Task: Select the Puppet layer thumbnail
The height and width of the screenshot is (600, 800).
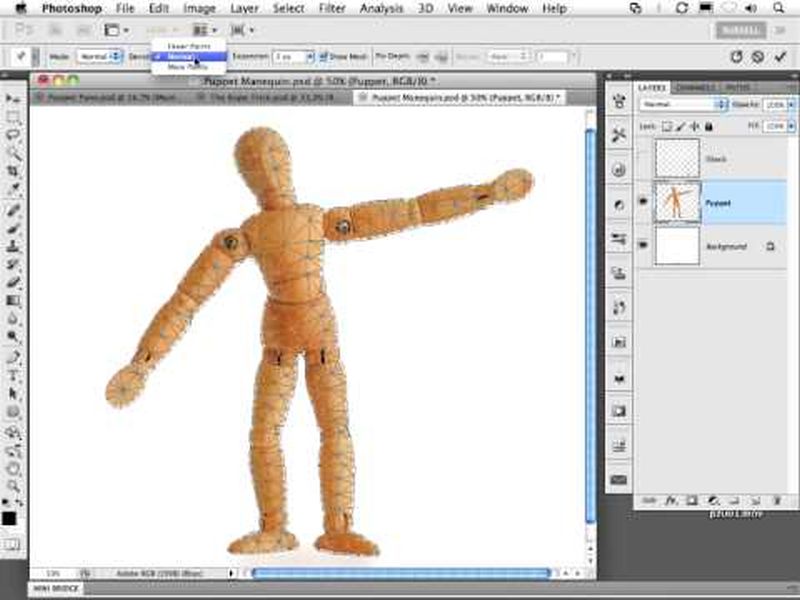Action: click(678, 203)
